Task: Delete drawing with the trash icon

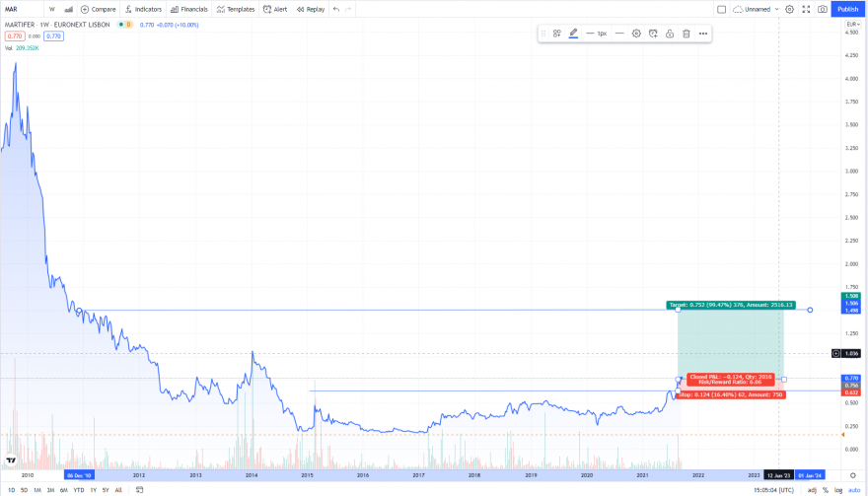Action: (687, 34)
